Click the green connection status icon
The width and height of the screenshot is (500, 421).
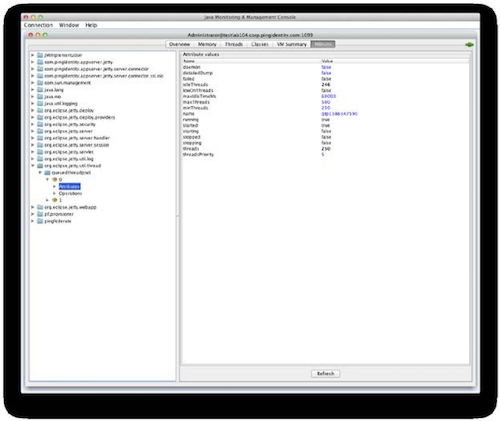[469, 45]
